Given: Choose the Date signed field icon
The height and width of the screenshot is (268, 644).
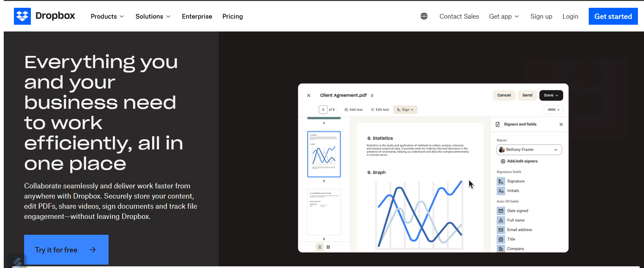Looking at the screenshot, I should [501, 211].
